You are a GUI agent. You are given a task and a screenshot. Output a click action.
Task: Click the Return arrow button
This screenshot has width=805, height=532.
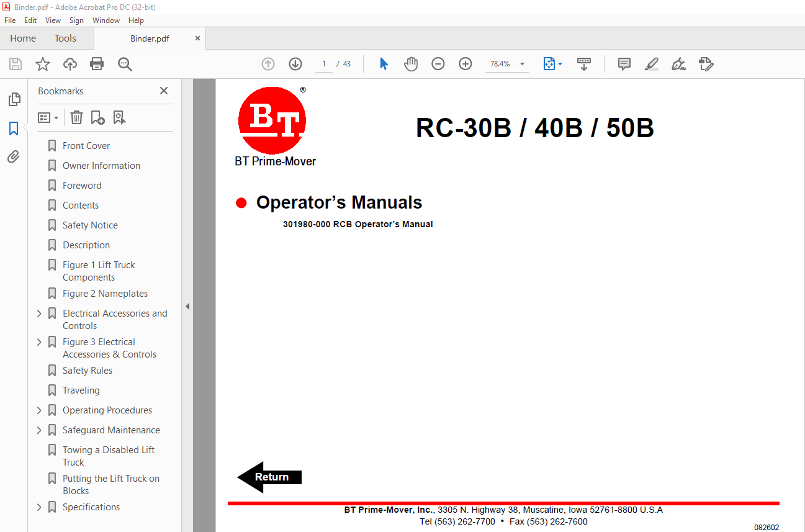(269, 477)
